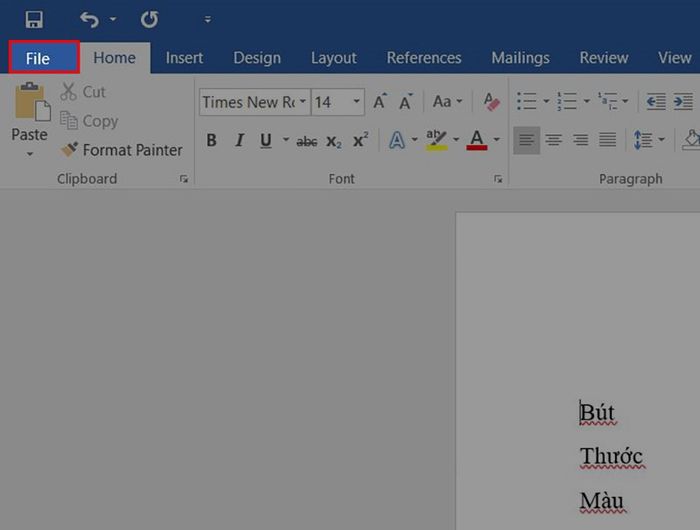Expand the Paste options arrow

(29, 154)
